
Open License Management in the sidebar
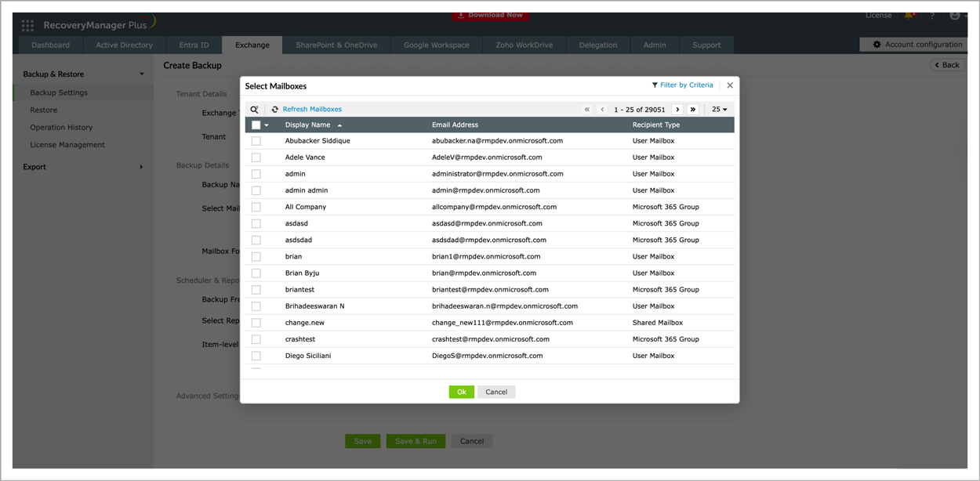pyautogui.click(x=67, y=145)
